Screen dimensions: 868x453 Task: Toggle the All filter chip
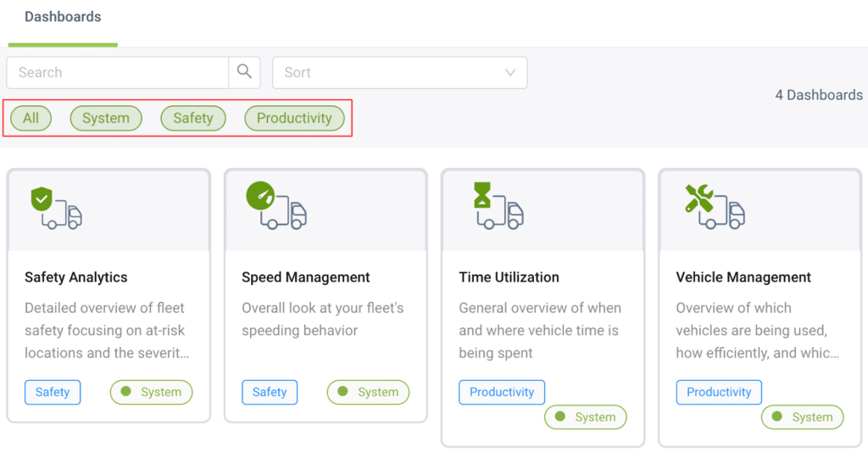click(31, 118)
